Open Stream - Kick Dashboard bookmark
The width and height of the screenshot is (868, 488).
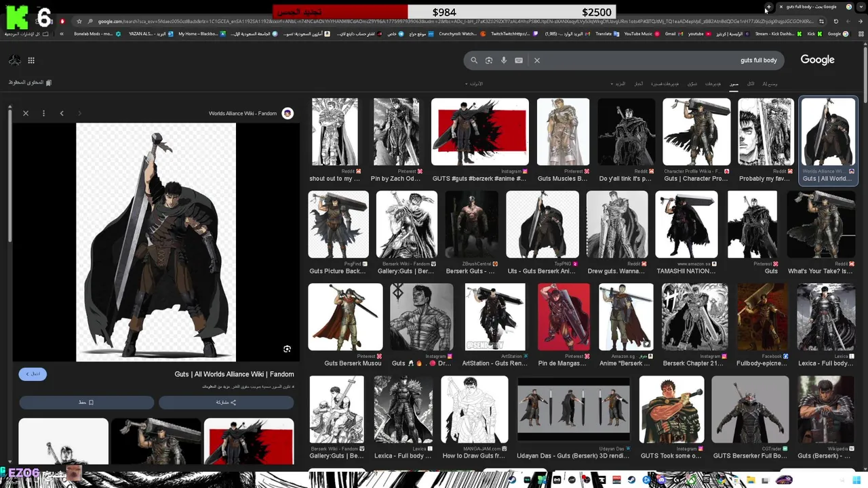778,34
